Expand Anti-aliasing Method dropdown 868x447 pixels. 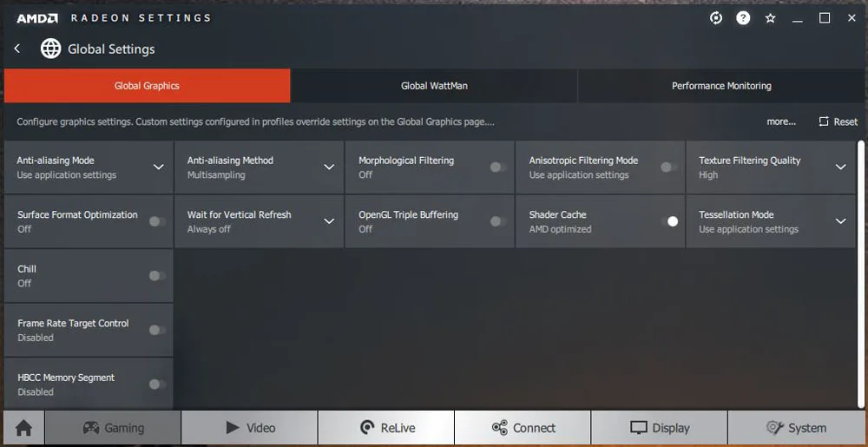pos(329,167)
